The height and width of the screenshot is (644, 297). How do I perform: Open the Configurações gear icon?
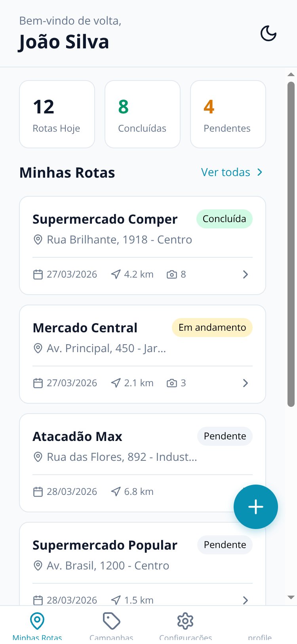(x=185, y=621)
